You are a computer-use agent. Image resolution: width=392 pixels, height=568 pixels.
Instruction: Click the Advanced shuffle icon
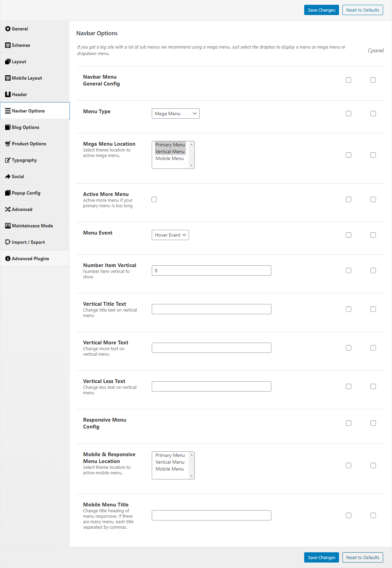(x=8, y=209)
